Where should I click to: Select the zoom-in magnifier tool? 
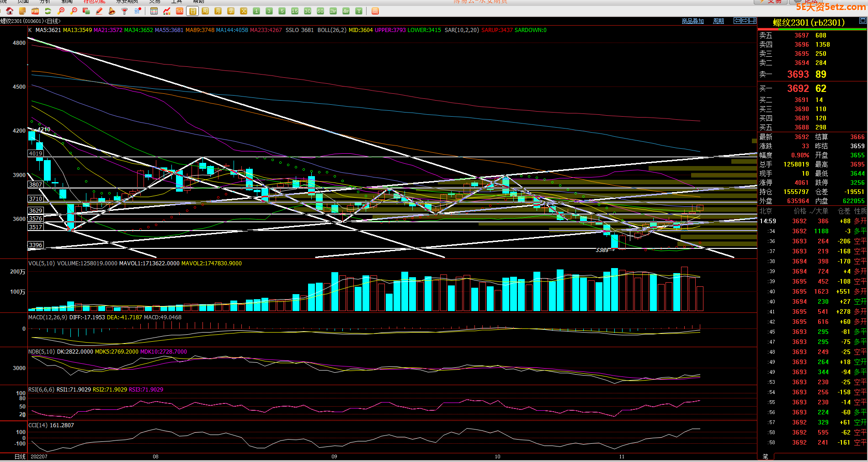(x=61, y=11)
